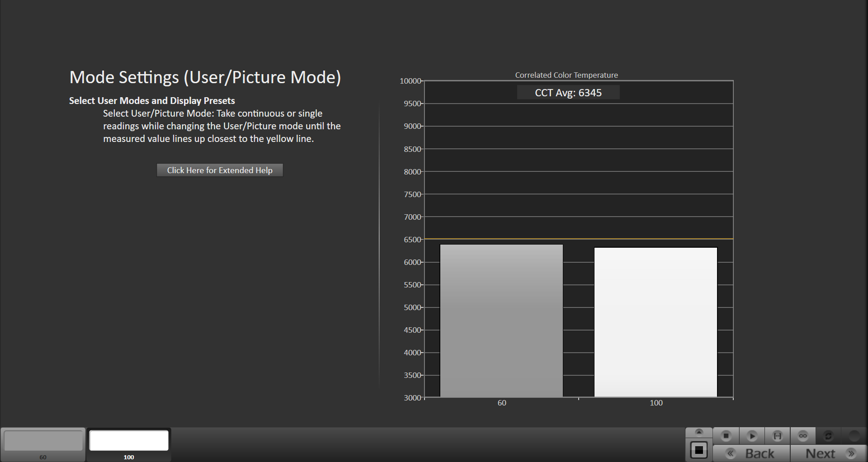Click the Play single reading icon
Viewport: 868px width, 462px height.
coord(752,436)
